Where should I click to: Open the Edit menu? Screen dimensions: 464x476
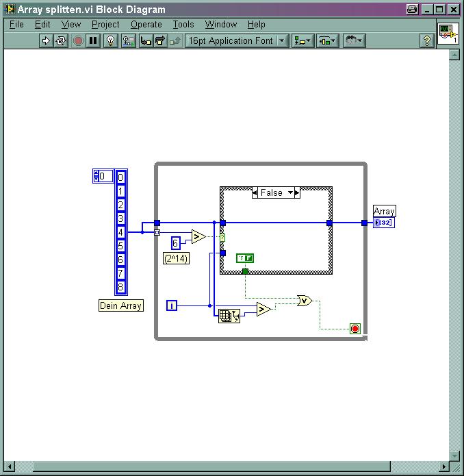[x=42, y=24]
